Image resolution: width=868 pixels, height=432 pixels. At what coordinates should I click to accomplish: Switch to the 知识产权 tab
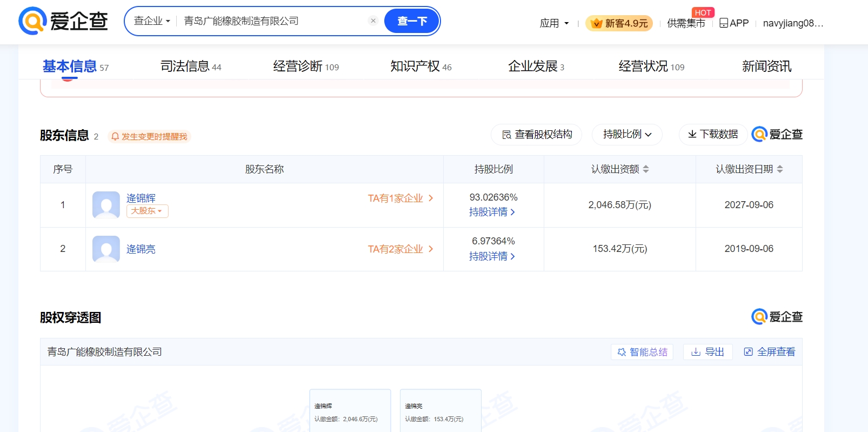coord(421,67)
